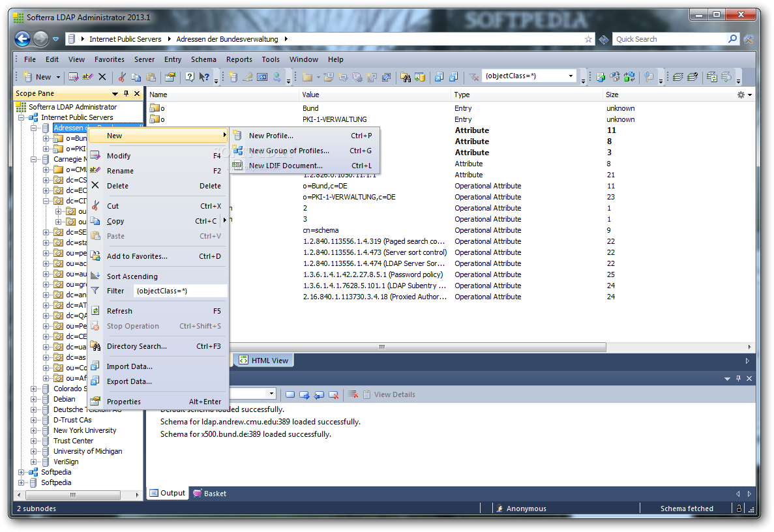This screenshot has width=774, height=532.
Task: Click the key credentials toolbar icon
Action: point(649,77)
